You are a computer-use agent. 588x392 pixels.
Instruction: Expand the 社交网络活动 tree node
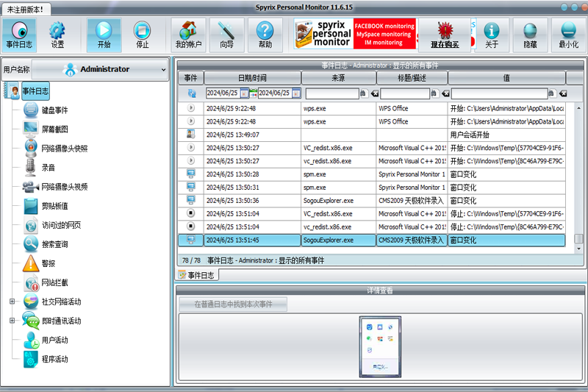tap(12, 302)
